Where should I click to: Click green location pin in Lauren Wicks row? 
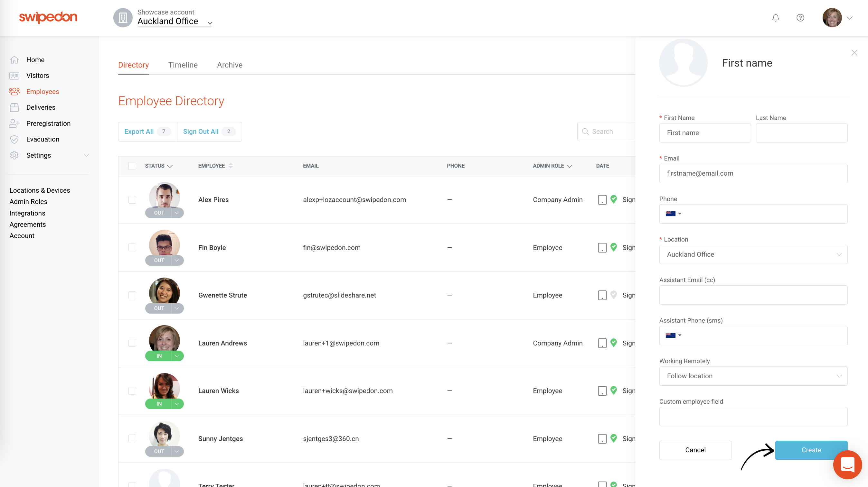click(614, 391)
